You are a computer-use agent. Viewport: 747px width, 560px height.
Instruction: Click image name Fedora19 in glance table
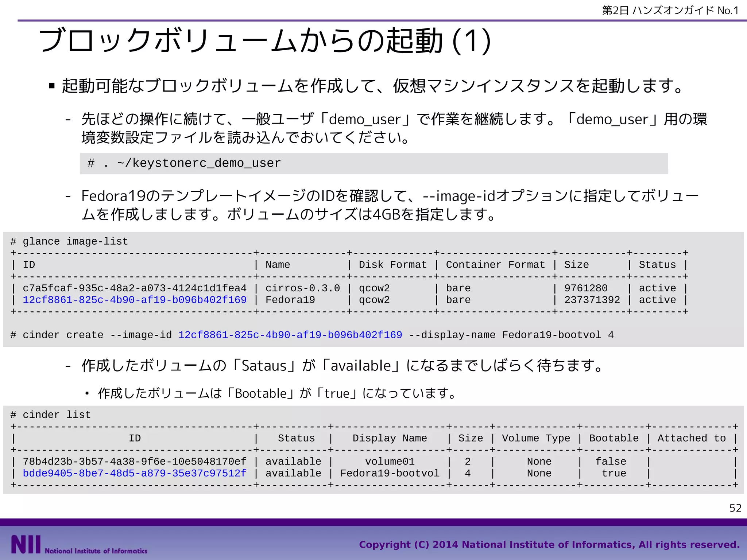coord(290,300)
